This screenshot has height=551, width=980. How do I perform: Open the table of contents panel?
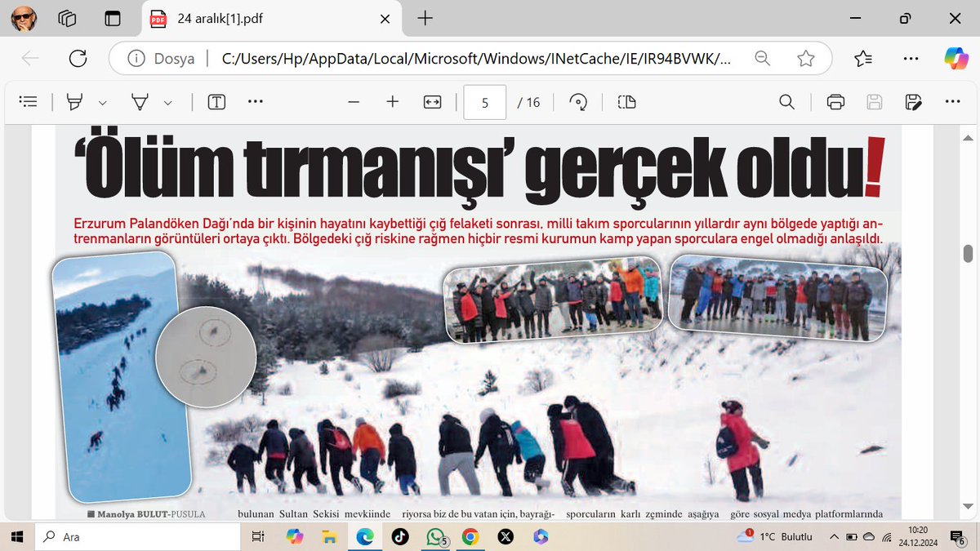click(x=28, y=101)
